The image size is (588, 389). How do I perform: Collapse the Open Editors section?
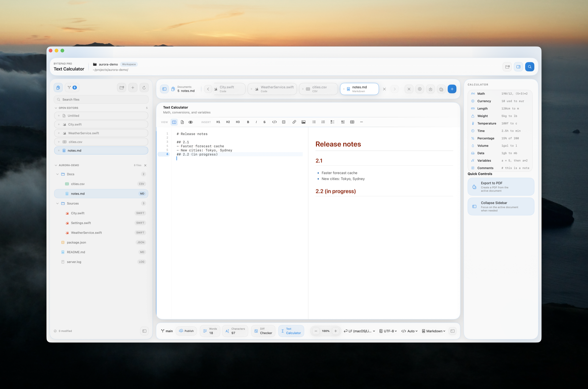tap(56, 108)
